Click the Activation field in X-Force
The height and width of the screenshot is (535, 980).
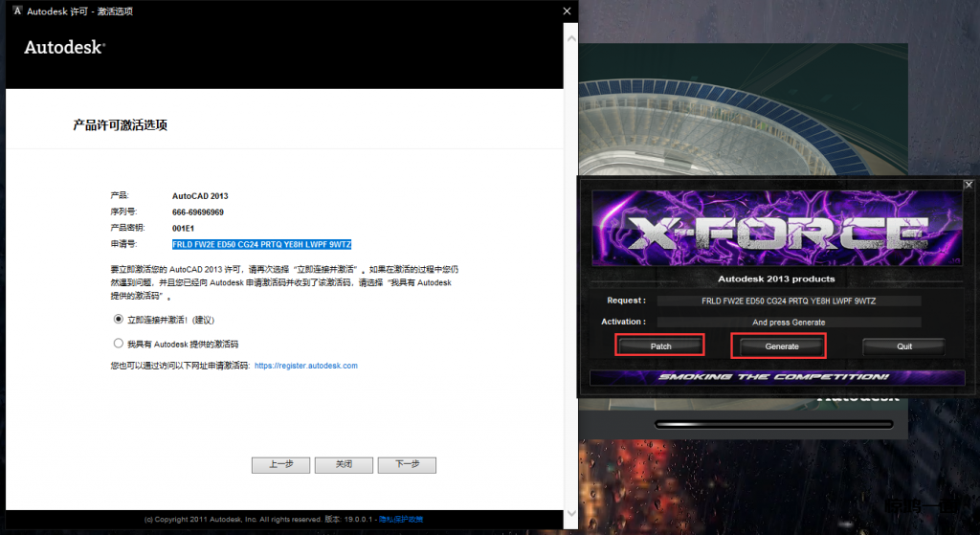(788, 323)
